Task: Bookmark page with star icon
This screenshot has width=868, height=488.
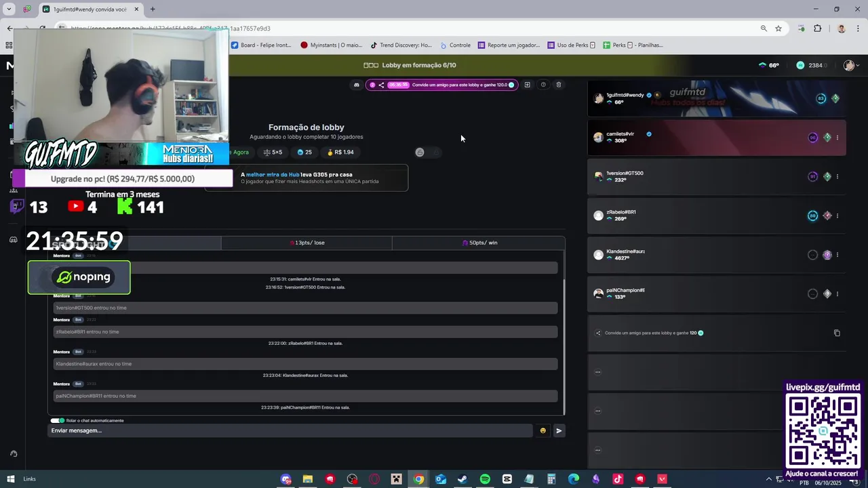Action: [x=778, y=28]
